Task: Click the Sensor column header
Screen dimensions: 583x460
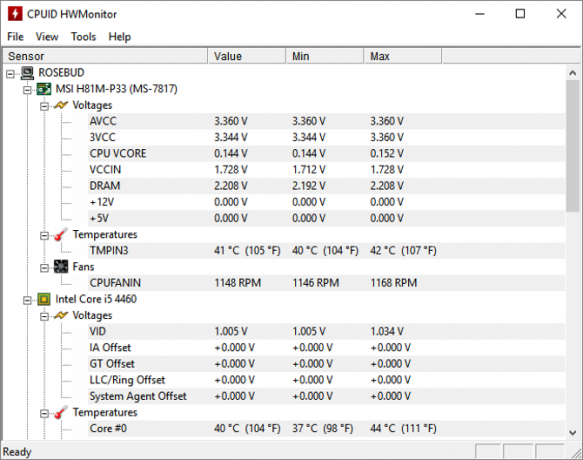Action: [105, 56]
